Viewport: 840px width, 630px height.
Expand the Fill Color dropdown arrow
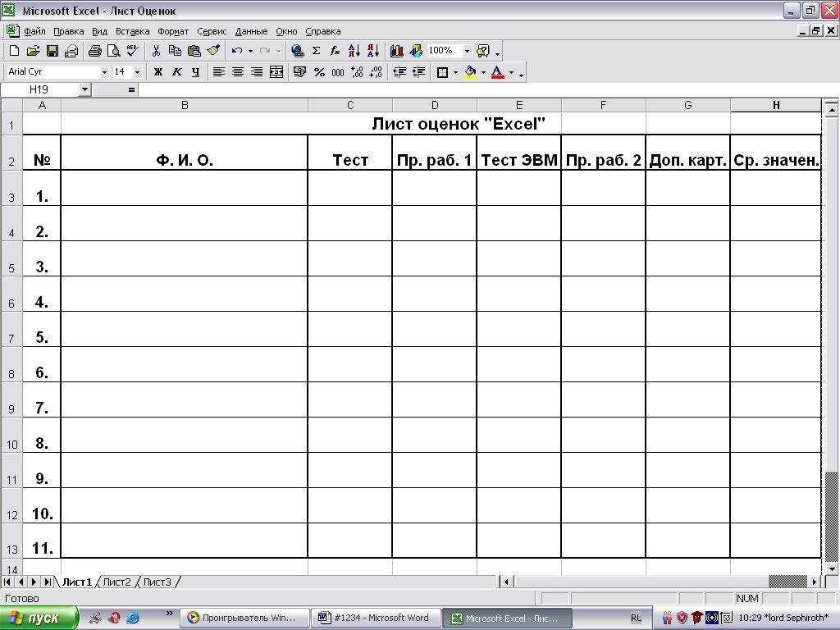483,72
